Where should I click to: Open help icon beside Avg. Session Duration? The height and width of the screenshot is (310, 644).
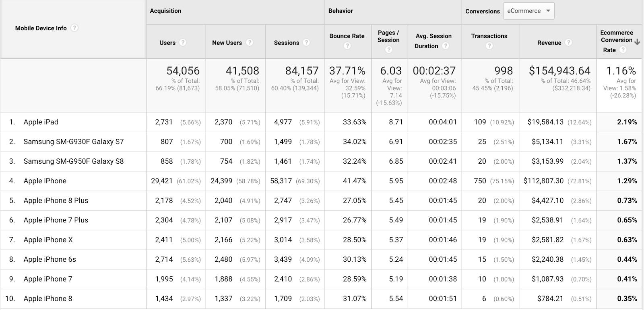446,46
